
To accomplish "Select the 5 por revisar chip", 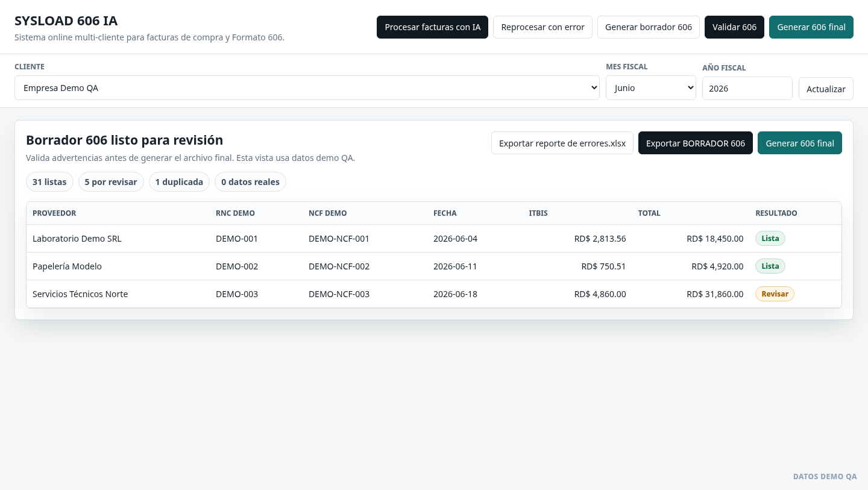I will [x=111, y=182].
